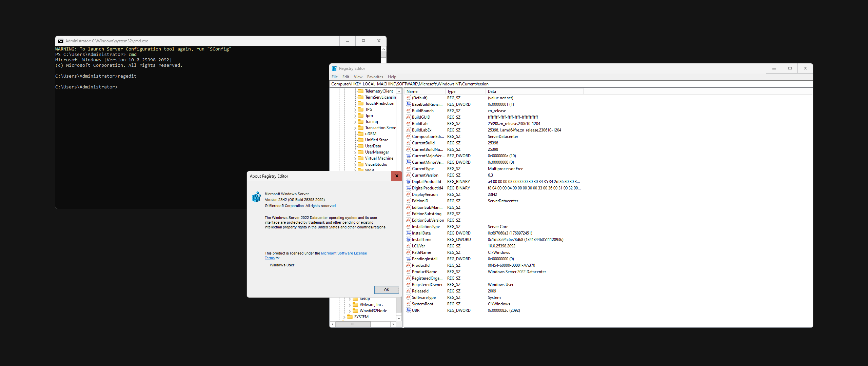868x366 pixels.
Task: Expand the SYSTEM hive node
Action: point(344,317)
